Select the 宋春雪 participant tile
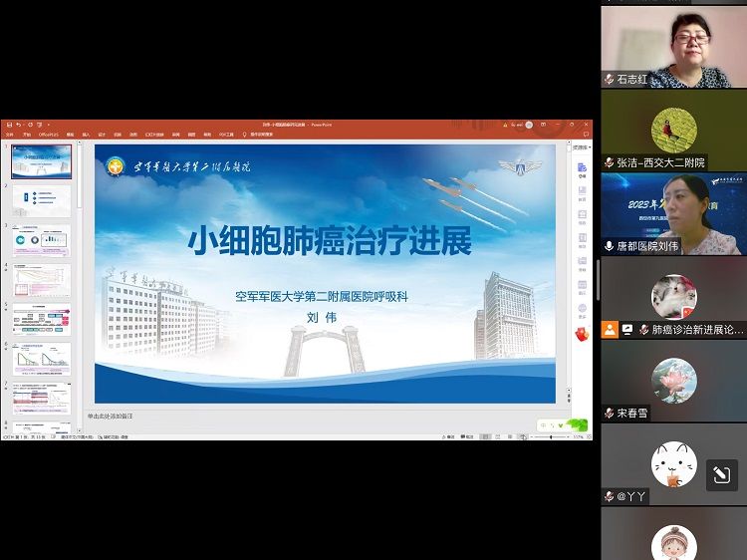This screenshot has height=560, width=747. point(673,381)
